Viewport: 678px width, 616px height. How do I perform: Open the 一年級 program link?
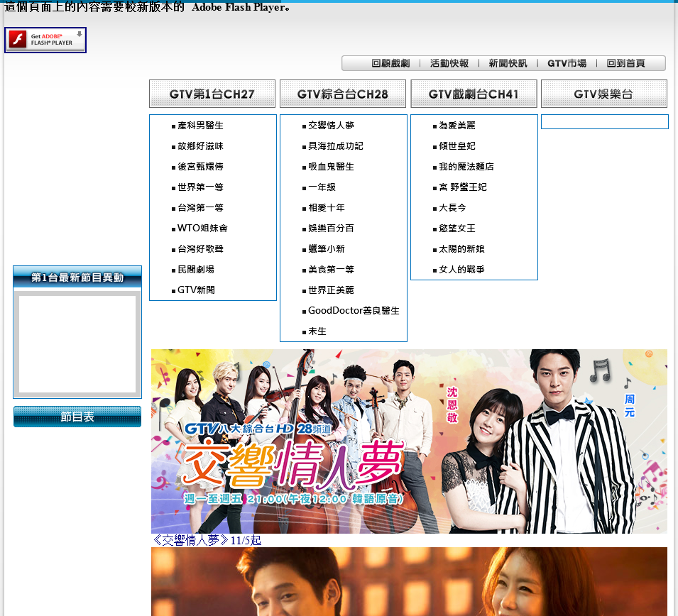coord(322,187)
